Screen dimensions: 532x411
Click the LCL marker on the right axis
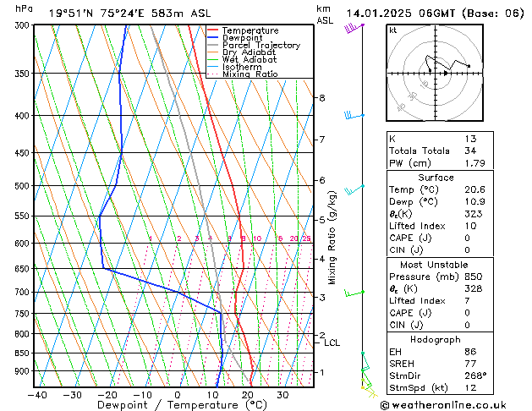(x=332, y=342)
